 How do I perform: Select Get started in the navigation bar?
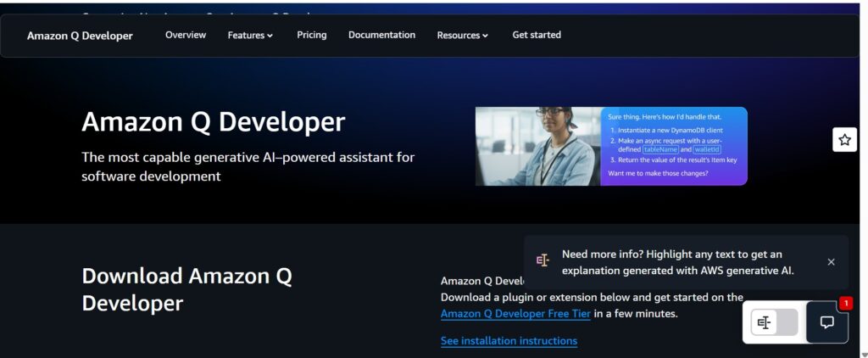pos(537,35)
